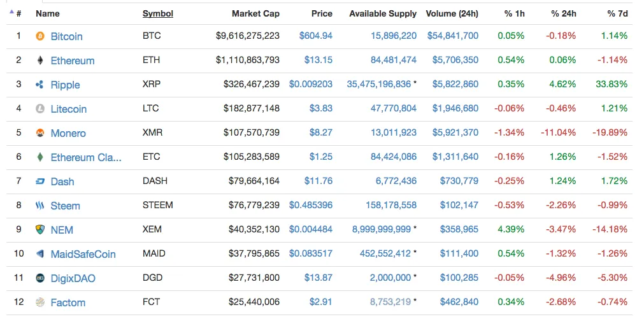Click Bitcoin 24h volume $54,841,700
The width and height of the screenshot is (644, 319).
(453, 36)
